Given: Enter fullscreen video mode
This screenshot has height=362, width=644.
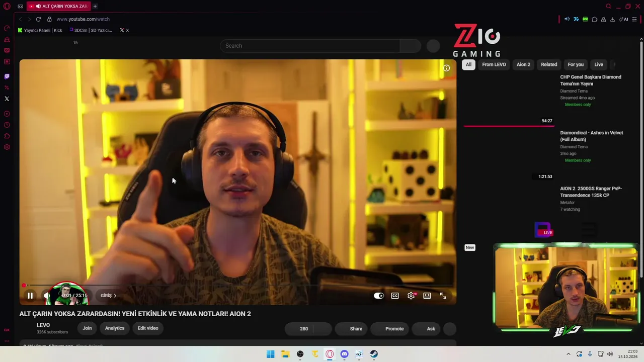Looking at the screenshot, I should [x=443, y=296].
